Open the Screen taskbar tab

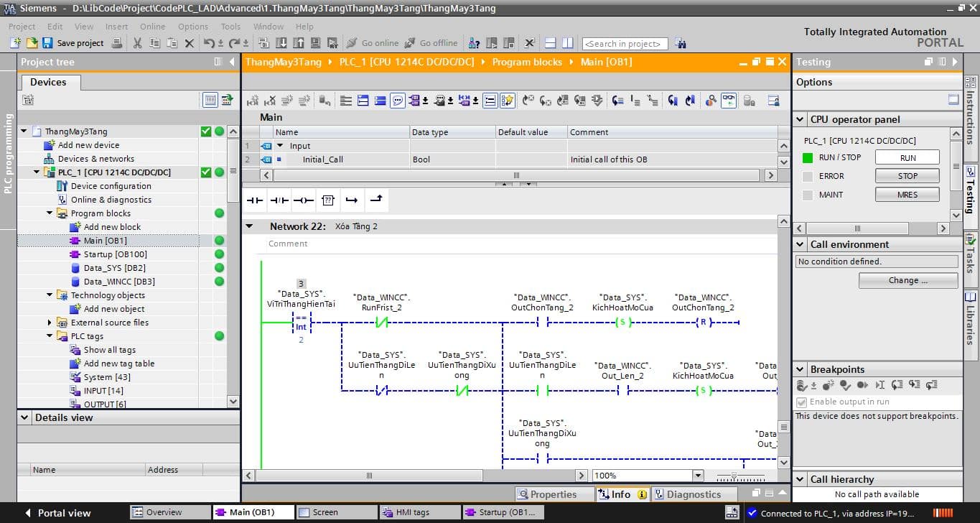[335, 512]
